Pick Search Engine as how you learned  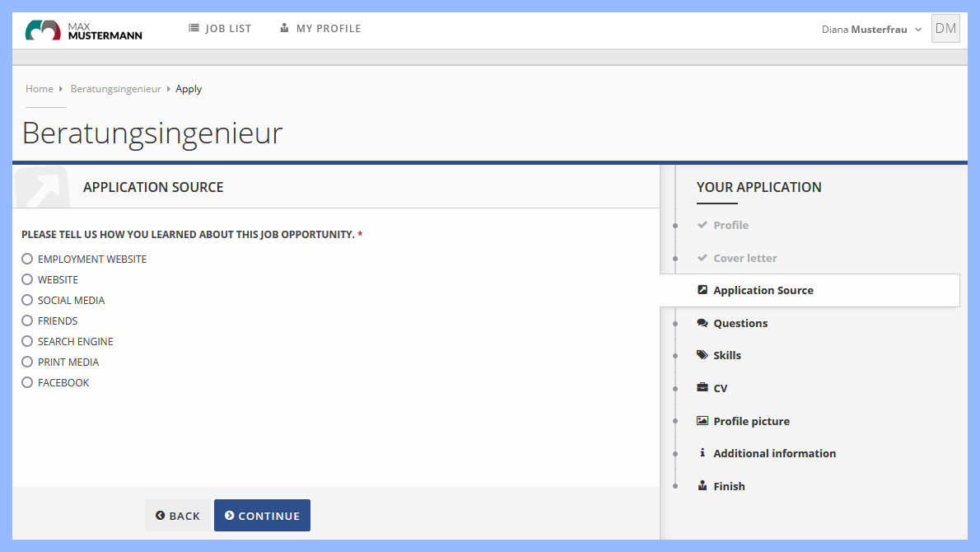click(27, 341)
